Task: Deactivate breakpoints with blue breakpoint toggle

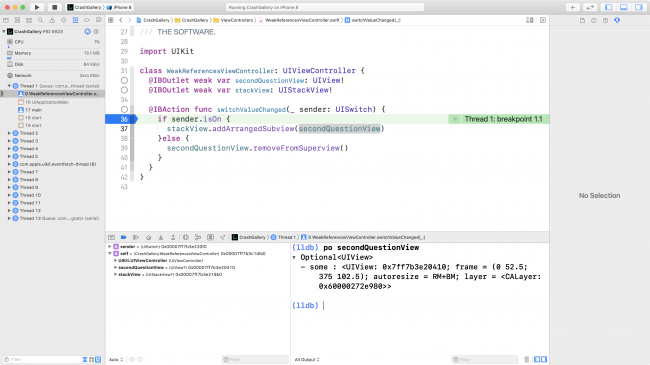Action: [x=124, y=237]
